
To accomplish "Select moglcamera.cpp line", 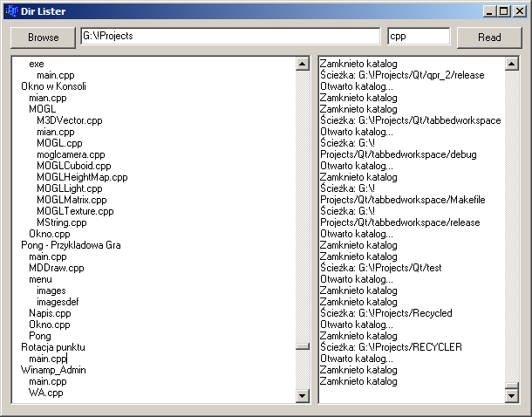I will 71,154.
